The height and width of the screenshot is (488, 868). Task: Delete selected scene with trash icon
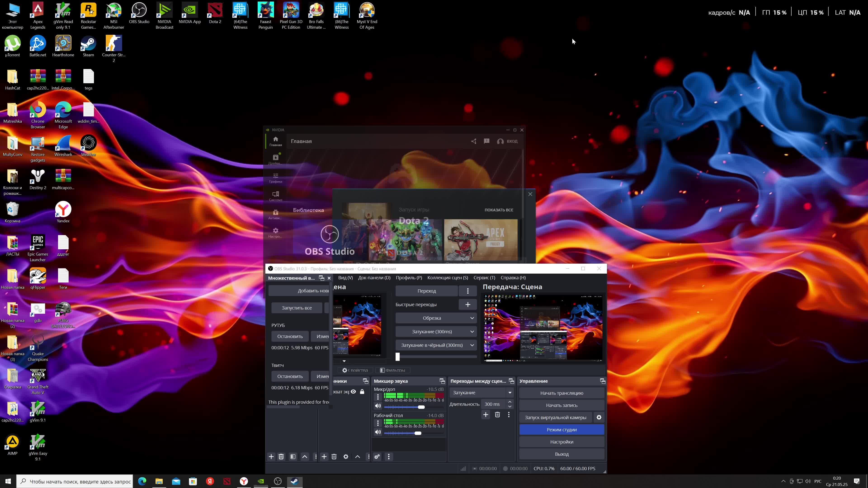(x=281, y=457)
